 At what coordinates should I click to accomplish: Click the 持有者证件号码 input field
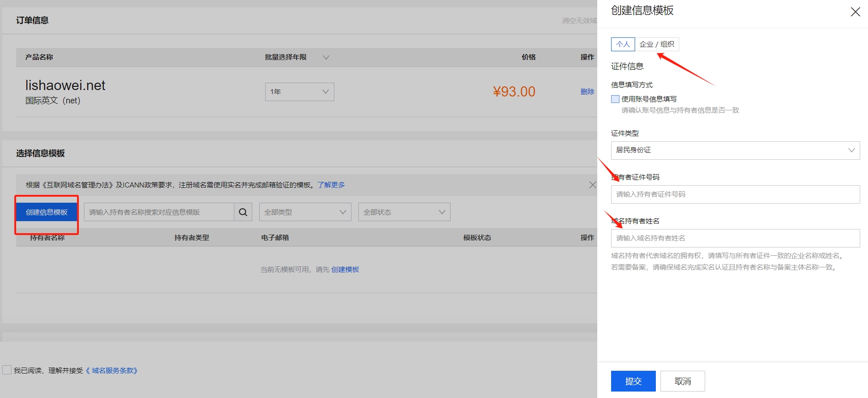tap(735, 194)
